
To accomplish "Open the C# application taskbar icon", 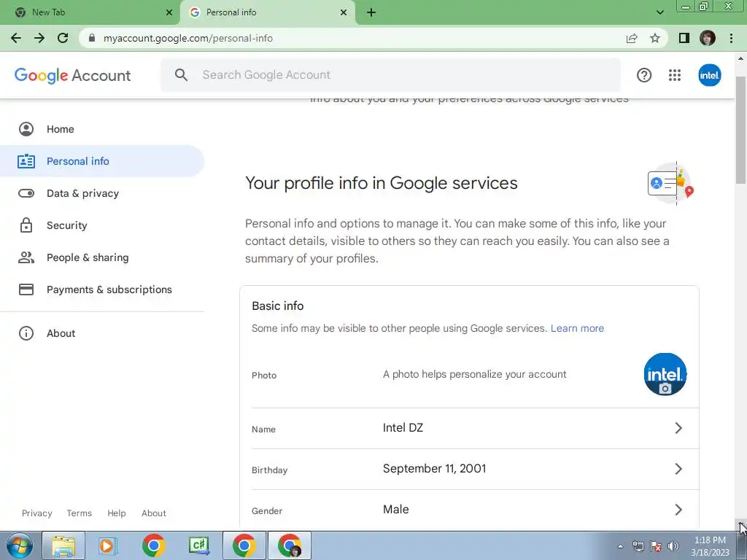I will click(198, 545).
